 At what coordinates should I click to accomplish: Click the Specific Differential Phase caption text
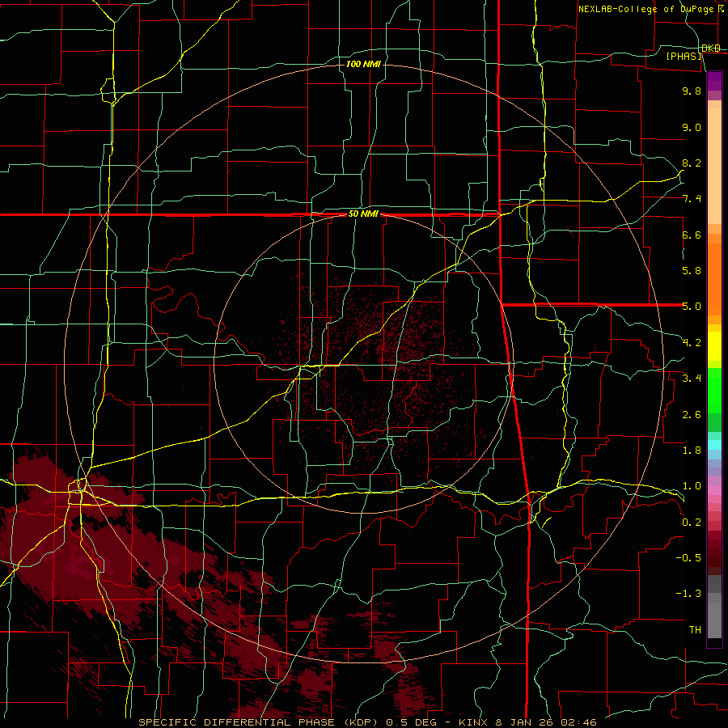point(368,722)
